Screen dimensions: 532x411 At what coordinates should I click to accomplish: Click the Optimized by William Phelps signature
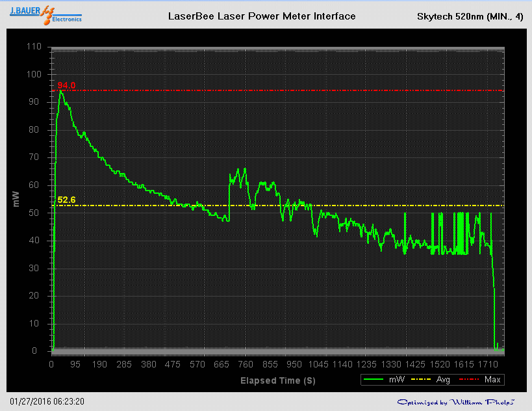(x=456, y=402)
